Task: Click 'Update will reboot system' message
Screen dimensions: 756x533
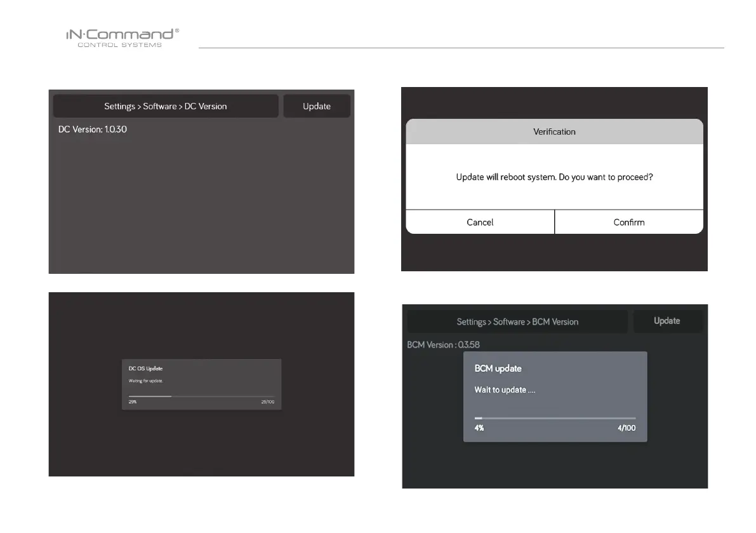Action: pos(555,177)
